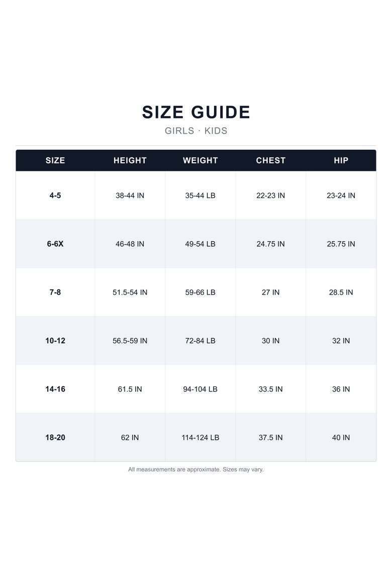The width and height of the screenshot is (392, 588).
Task: Select the 14-16 size row label
Action: pyautogui.click(x=55, y=389)
